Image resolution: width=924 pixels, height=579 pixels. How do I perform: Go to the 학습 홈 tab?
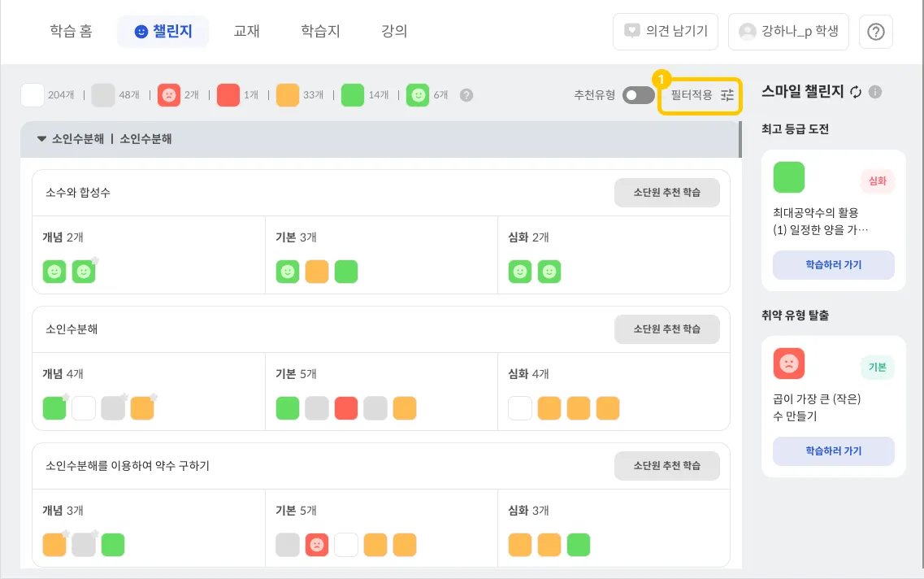71,31
